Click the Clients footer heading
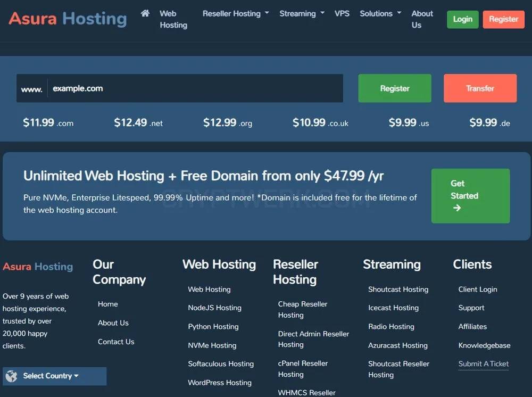The width and height of the screenshot is (532, 397). [472, 264]
